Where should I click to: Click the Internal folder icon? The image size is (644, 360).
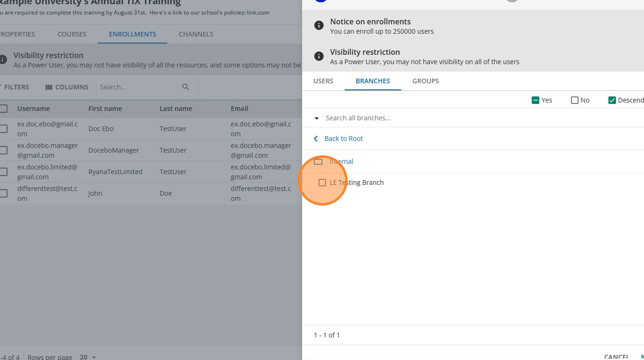tap(318, 162)
